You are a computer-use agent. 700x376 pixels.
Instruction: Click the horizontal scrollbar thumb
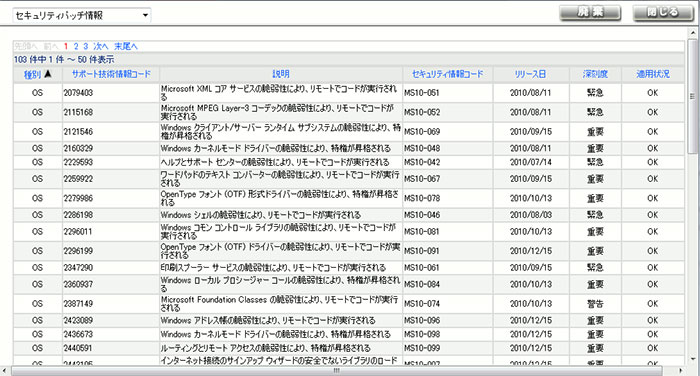(337, 371)
